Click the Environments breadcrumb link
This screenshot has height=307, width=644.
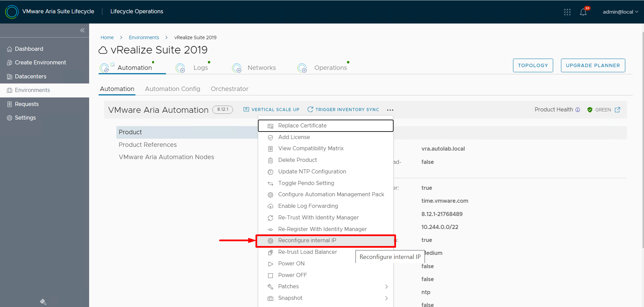144,37
